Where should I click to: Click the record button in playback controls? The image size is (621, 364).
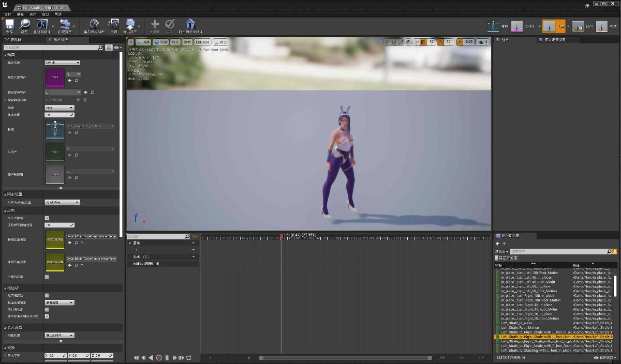point(159,357)
